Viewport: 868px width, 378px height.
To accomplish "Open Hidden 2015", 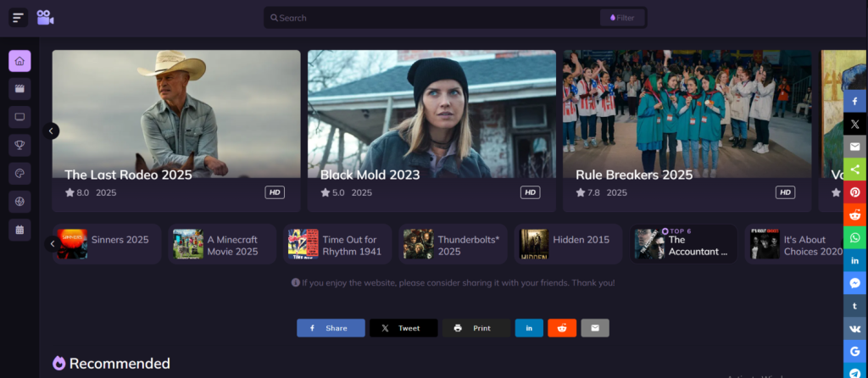I will 569,244.
